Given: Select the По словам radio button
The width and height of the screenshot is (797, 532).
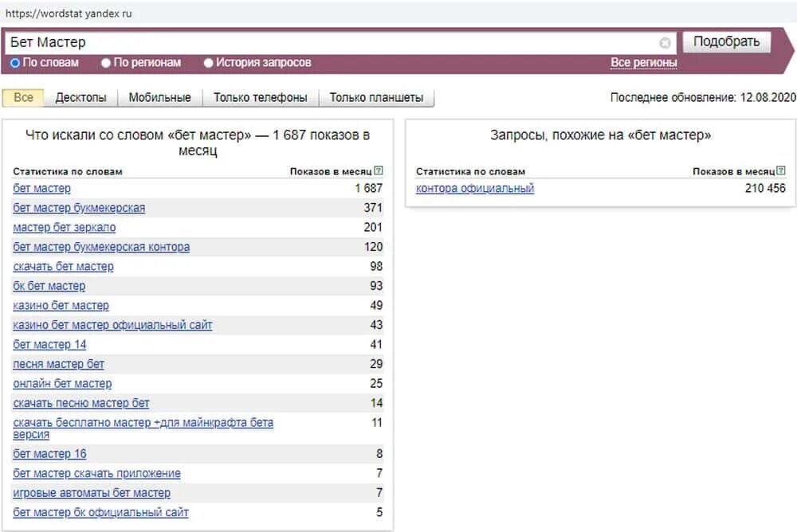Looking at the screenshot, I should click(x=15, y=62).
